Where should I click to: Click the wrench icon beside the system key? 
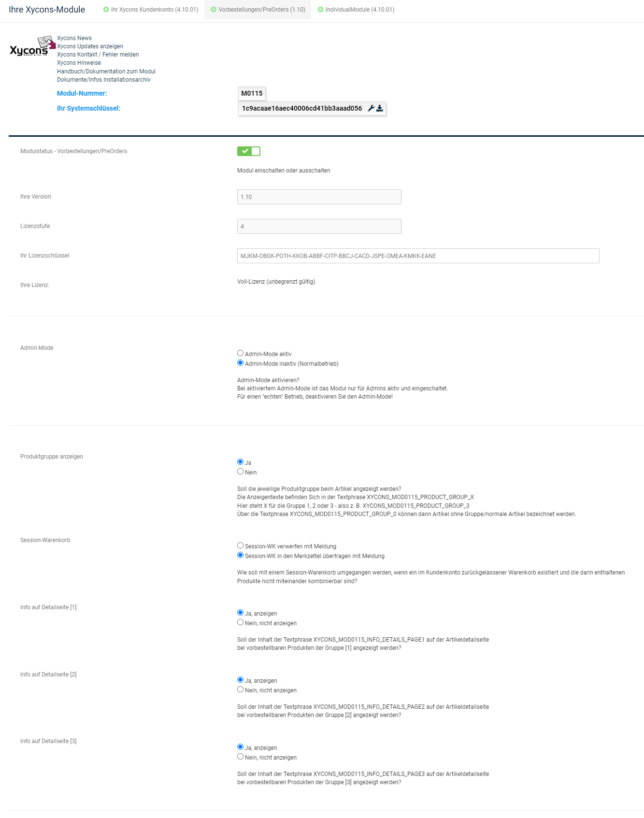pos(371,108)
